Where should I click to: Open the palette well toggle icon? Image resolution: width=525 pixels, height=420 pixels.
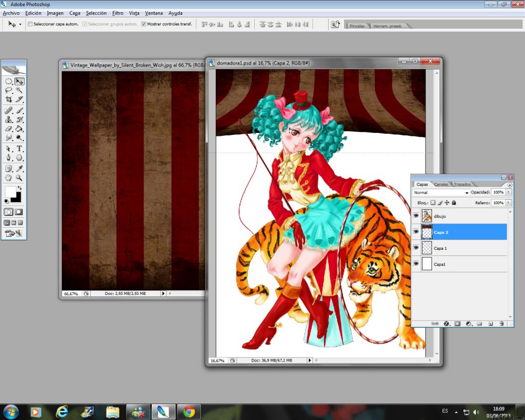[x=335, y=24]
